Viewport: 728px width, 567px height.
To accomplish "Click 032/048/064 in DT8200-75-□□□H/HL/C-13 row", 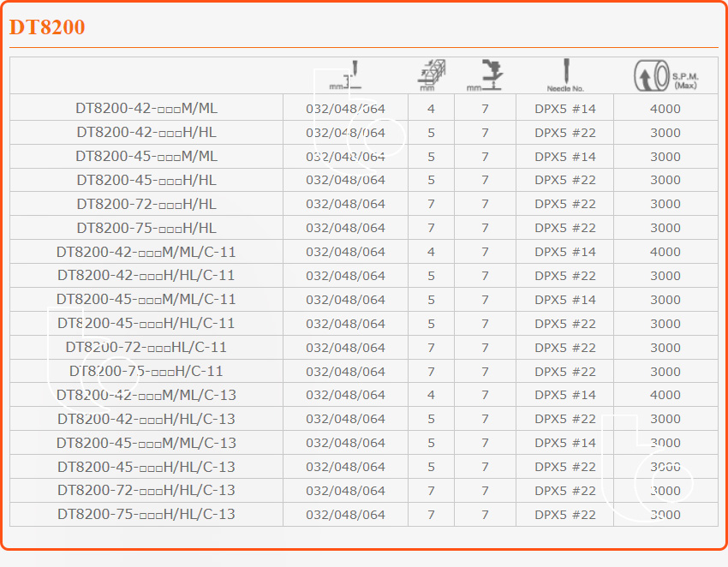I will (x=345, y=515).
